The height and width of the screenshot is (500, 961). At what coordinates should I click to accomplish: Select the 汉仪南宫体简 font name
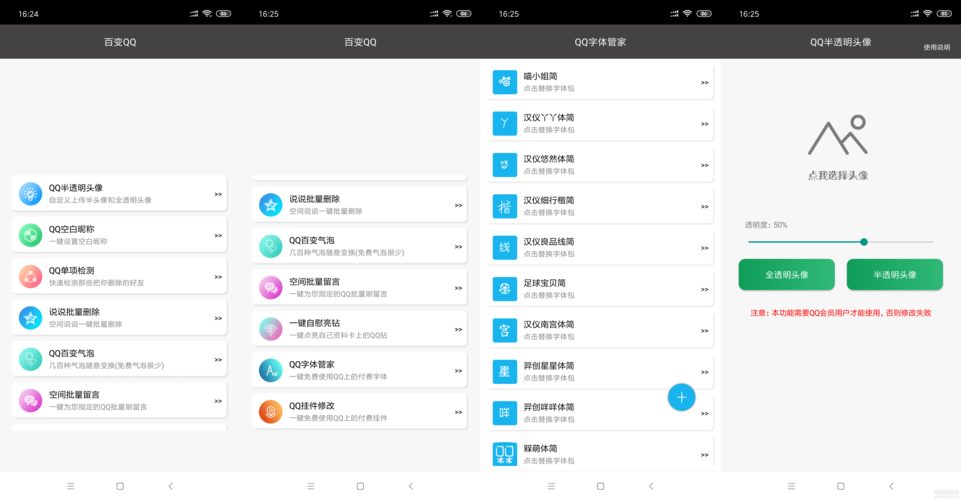549,324
